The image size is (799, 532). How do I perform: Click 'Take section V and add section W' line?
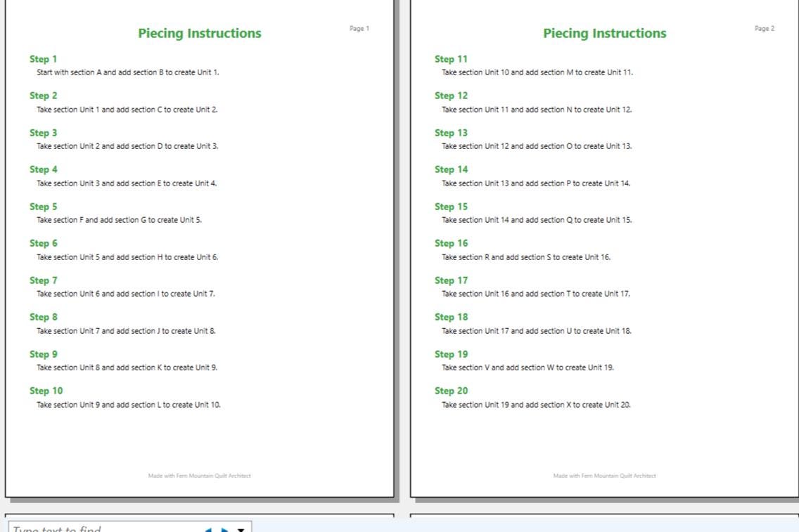click(x=528, y=368)
